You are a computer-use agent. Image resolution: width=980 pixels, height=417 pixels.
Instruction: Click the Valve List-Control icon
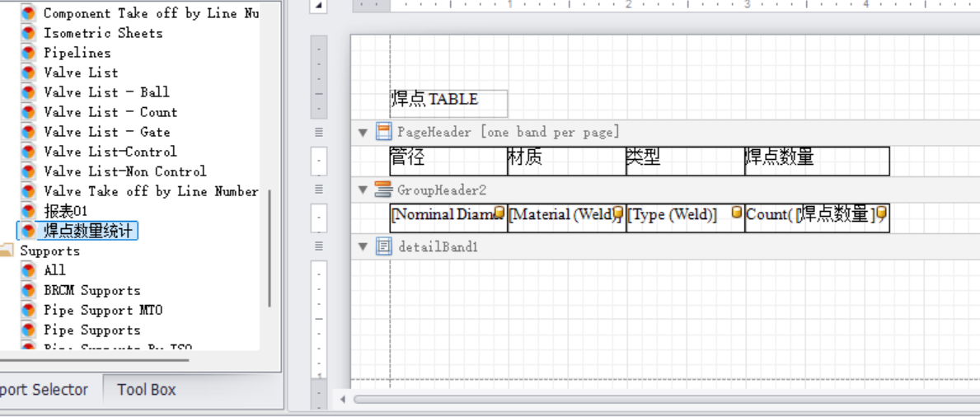tap(28, 152)
